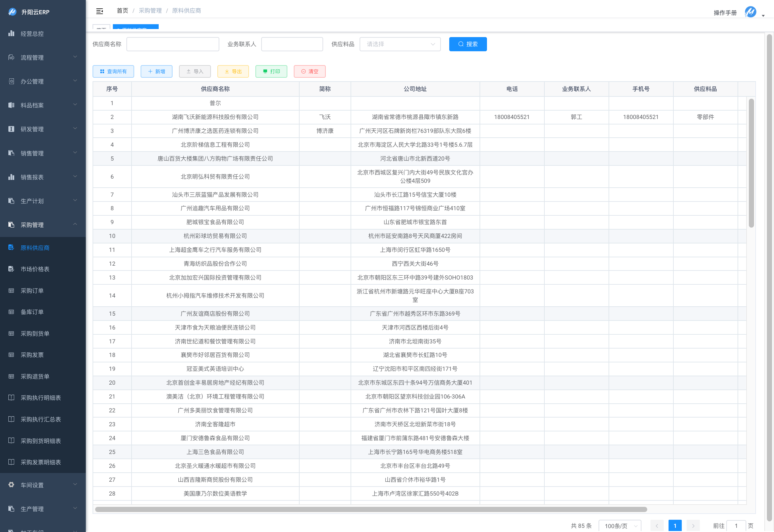This screenshot has height=532, width=774.
Task: Click the 导出 export button
Action: coord(233,71)
